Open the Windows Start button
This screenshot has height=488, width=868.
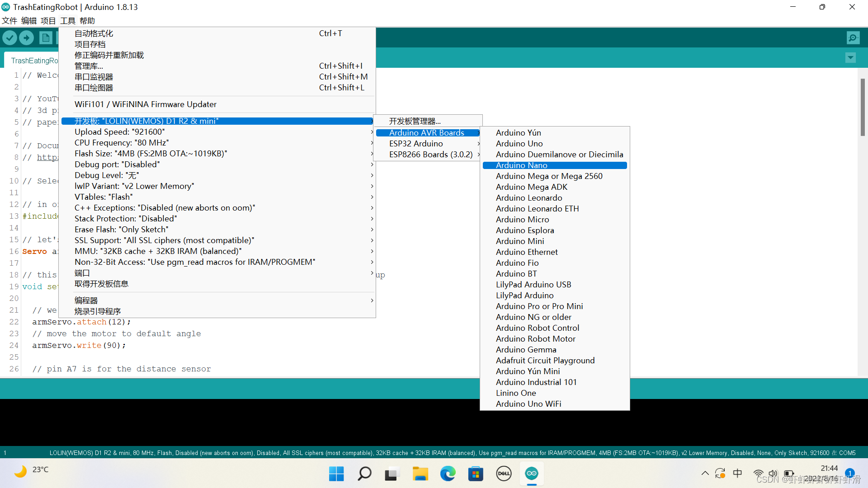click(336, 474)
